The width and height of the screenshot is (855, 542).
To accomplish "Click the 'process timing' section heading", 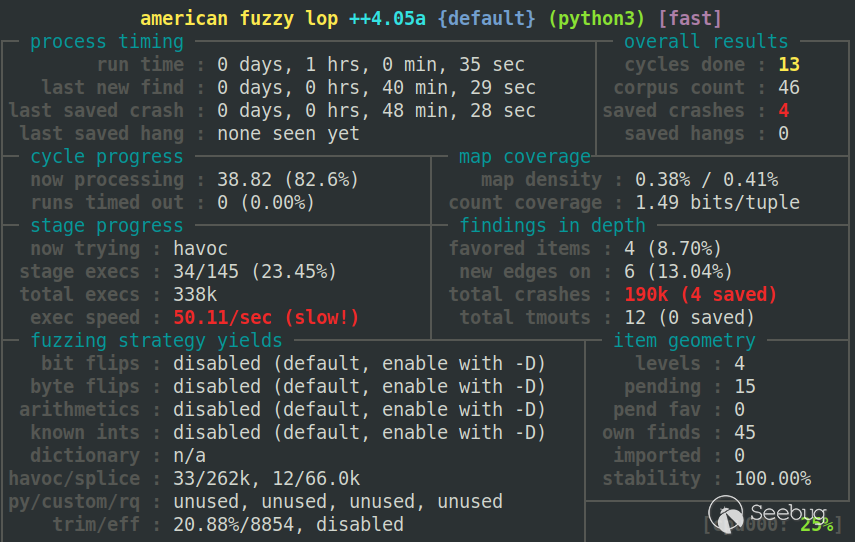I will point(107,41).
